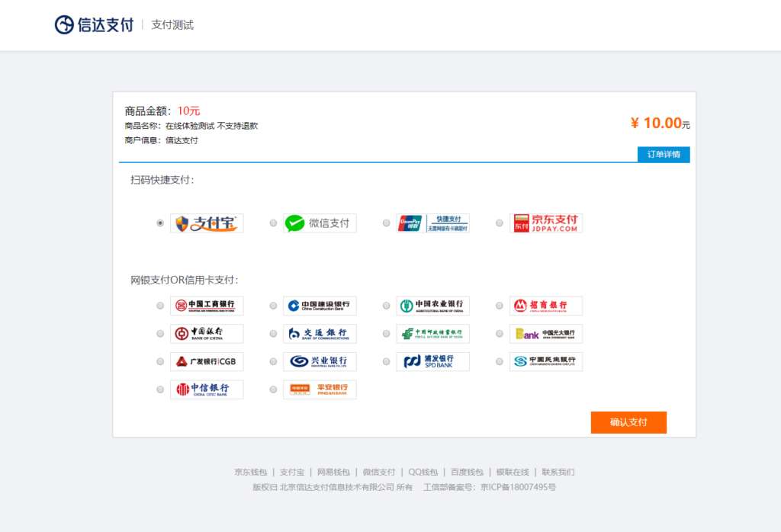The width and height of the screenshot is (781, 532).
Task: Mark the 中信银行 radio button
Action: 160,389
